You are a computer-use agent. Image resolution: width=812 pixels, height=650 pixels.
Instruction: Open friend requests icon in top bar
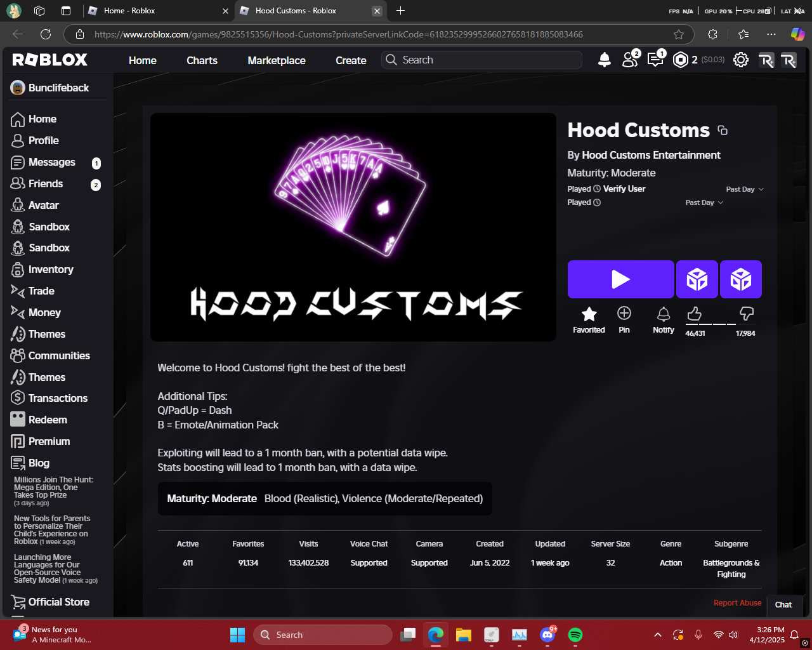(x=631, y=59)
